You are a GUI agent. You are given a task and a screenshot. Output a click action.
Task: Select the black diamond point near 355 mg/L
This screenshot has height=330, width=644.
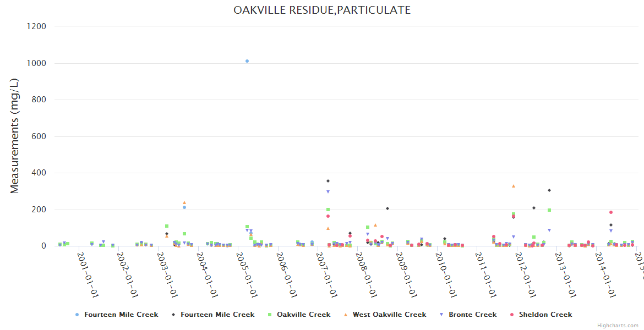328,181
